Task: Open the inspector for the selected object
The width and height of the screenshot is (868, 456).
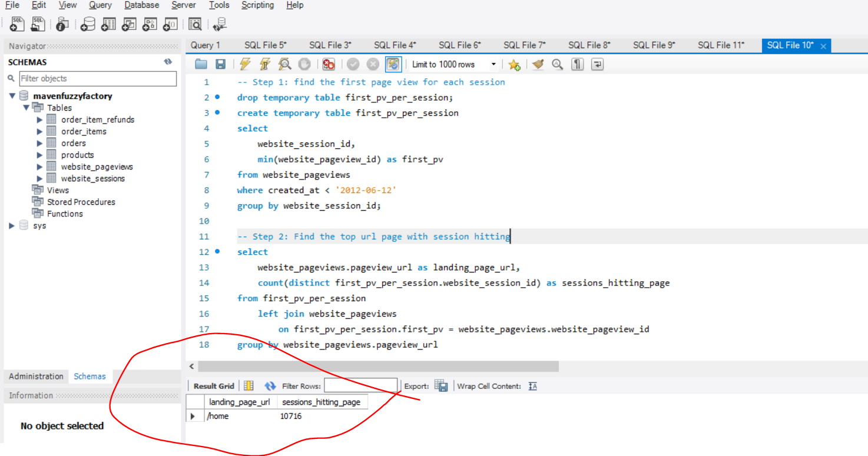Action: (x=62, y=24)
